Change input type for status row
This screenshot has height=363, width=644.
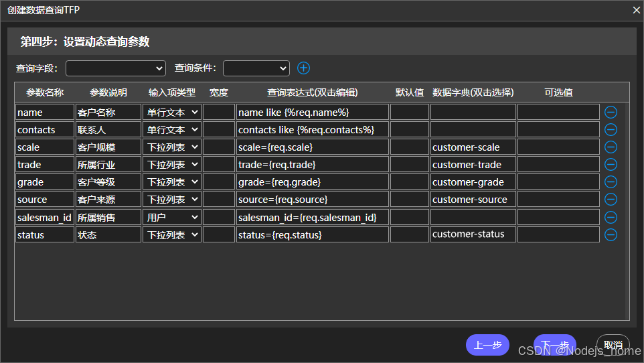point(172,234)
